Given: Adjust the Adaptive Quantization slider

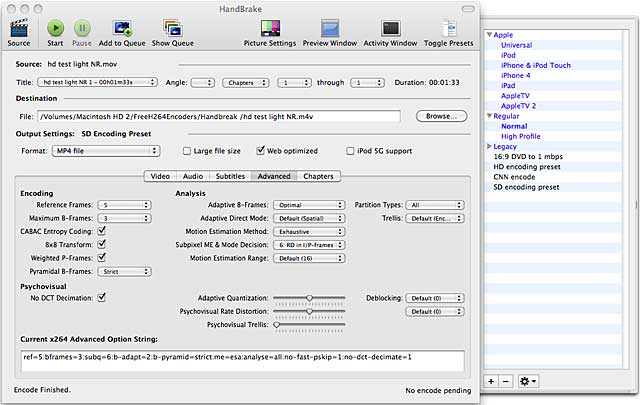Looking at the screenshot, I should click(310, 298).
